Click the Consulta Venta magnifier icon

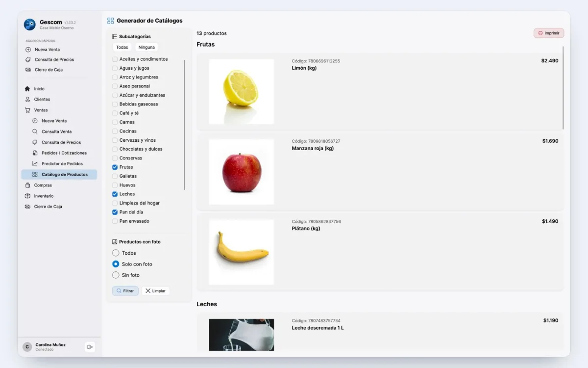pyautogui.click(x=35, y=131)
